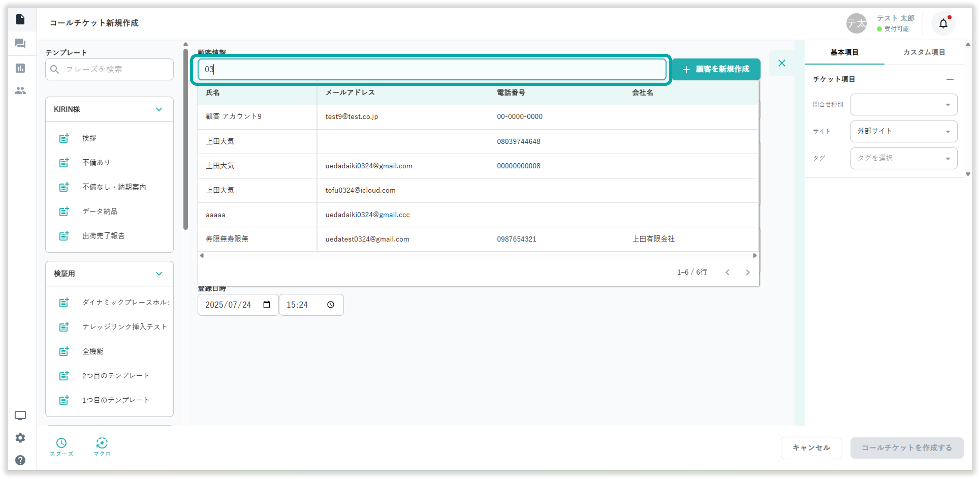Switch to the カスタム項目 tab
Viewport: 980px width, 479px height.
[x=924, y=53]
